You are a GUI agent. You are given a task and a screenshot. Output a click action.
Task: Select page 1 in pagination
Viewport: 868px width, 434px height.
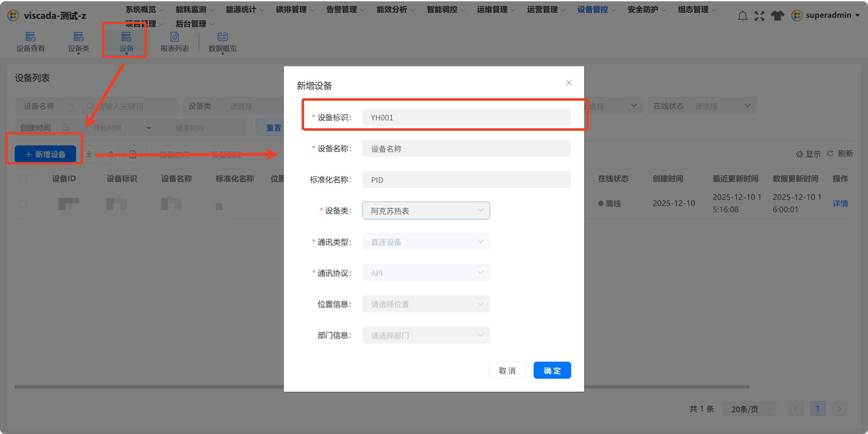(818, 408)
